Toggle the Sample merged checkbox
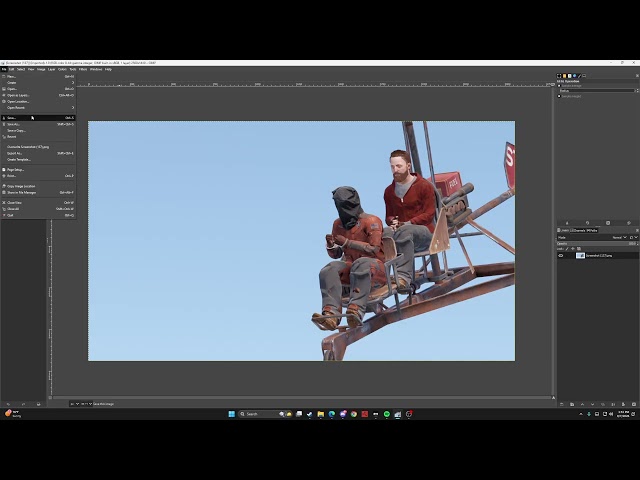 (x=559, y=96)
